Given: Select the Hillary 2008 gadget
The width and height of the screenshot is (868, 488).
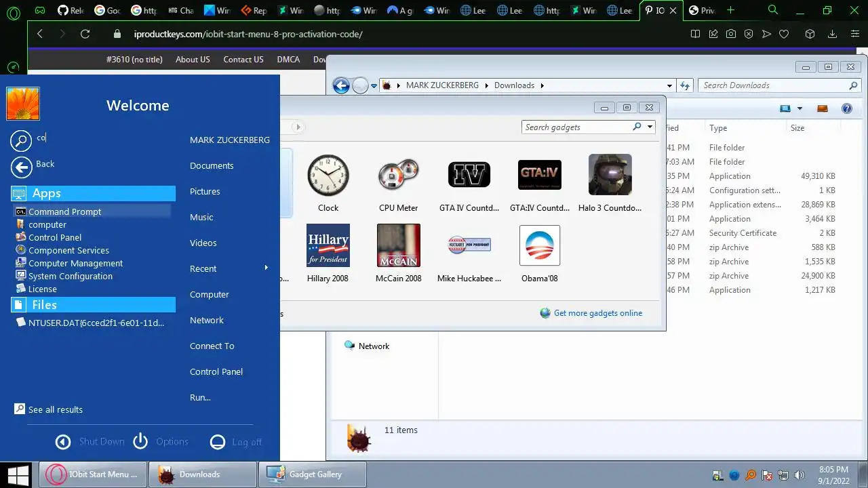Looking at the screenshot, I should (x=328, y=253).
